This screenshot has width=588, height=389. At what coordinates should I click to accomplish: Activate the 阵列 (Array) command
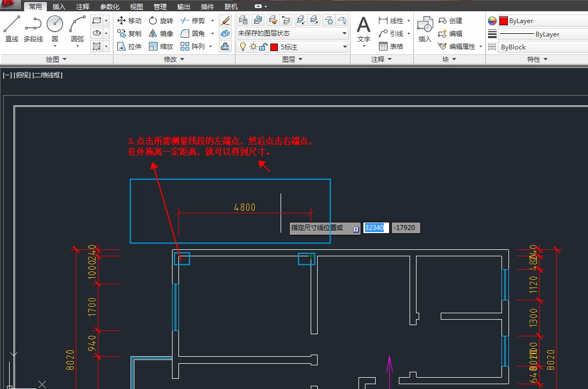[x=193, y=46]
